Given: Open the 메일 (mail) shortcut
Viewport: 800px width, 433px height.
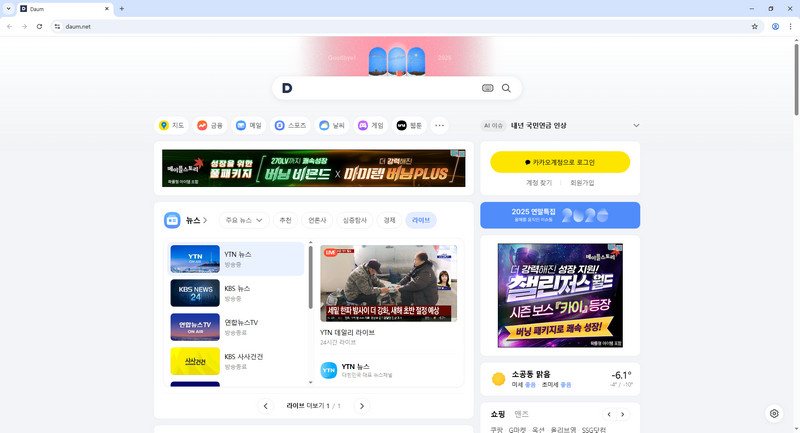Looking at the screenshot, I should click(x=249, y=125).
